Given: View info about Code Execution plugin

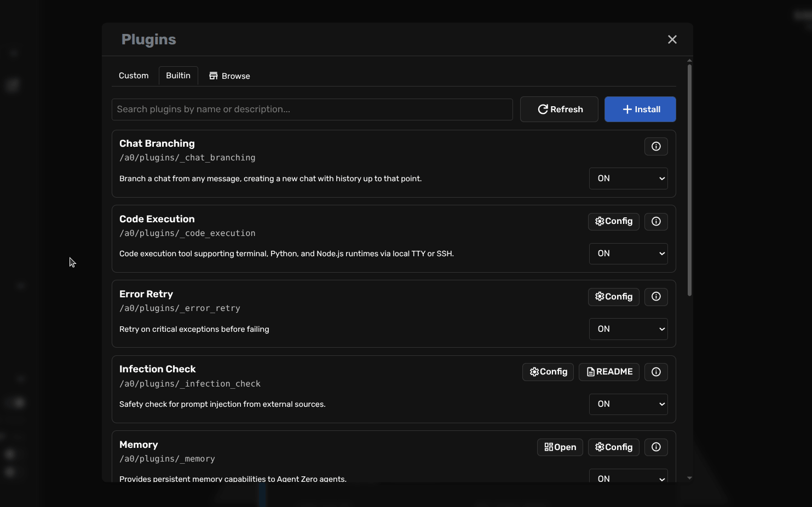Looking at the screenshot, I should [656, 221].
